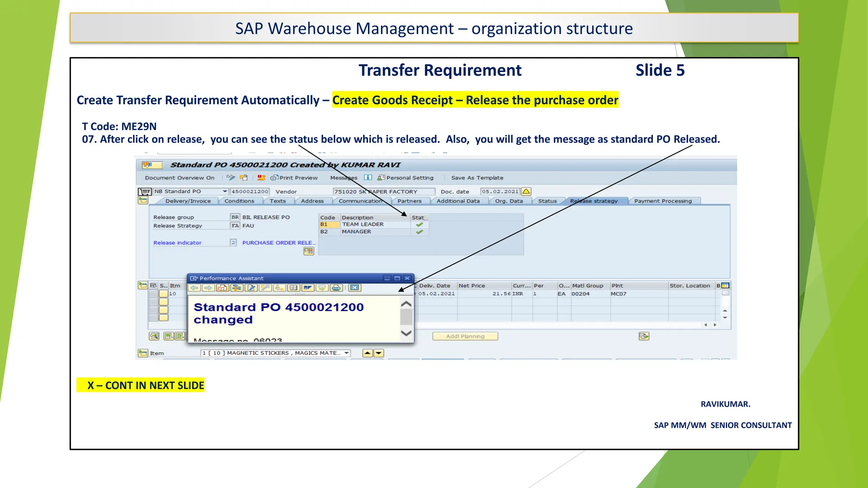Click the item table vertical scroll down arrow
This screenshot has height=488, width=868.
725,318
